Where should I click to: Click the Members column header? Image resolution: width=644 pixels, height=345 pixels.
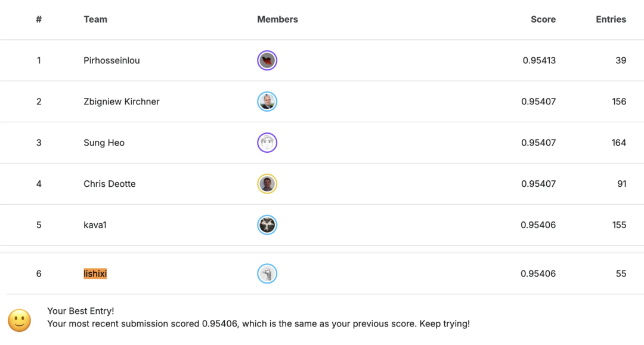[277, 19]
